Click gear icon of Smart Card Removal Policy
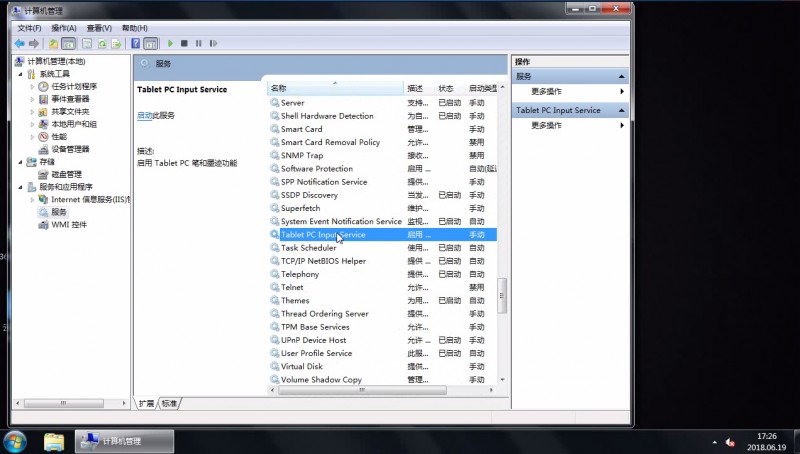800x454 pixels. point(274,142)
